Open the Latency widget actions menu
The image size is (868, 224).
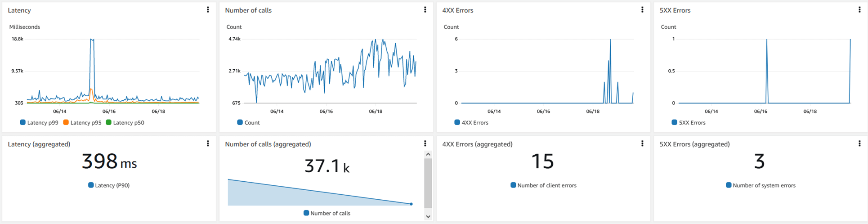208,10
